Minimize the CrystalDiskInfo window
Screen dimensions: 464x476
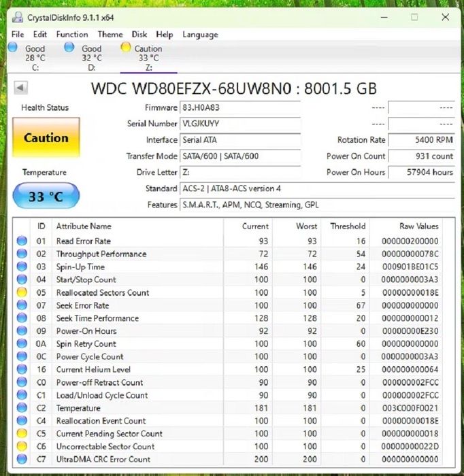tap(384, 17)
